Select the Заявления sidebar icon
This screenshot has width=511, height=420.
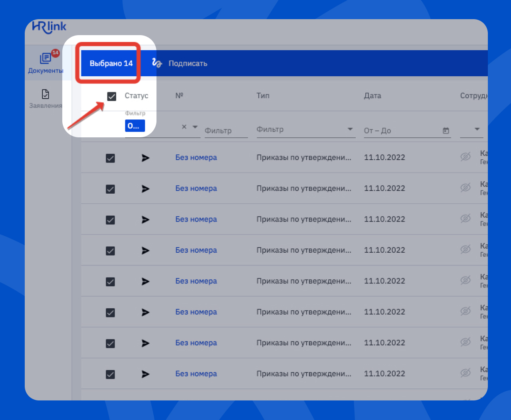(45, 95)
